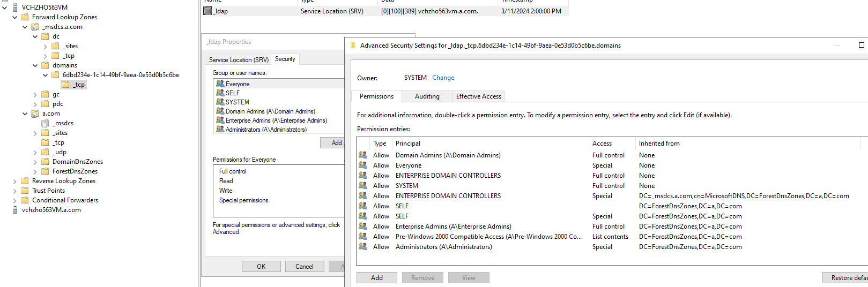This screenshot has width=868, height=287.
Task: Click the Domain Admins principal icon in entries
Action: coord(362,155)
